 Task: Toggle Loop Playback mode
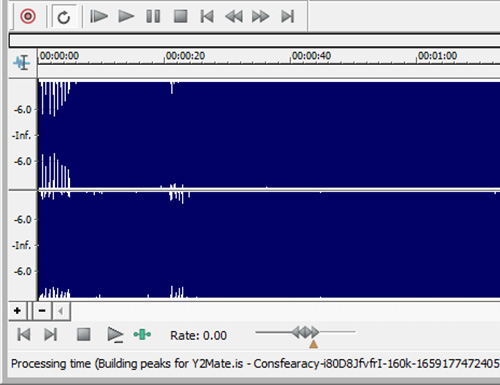coord(64,17)
